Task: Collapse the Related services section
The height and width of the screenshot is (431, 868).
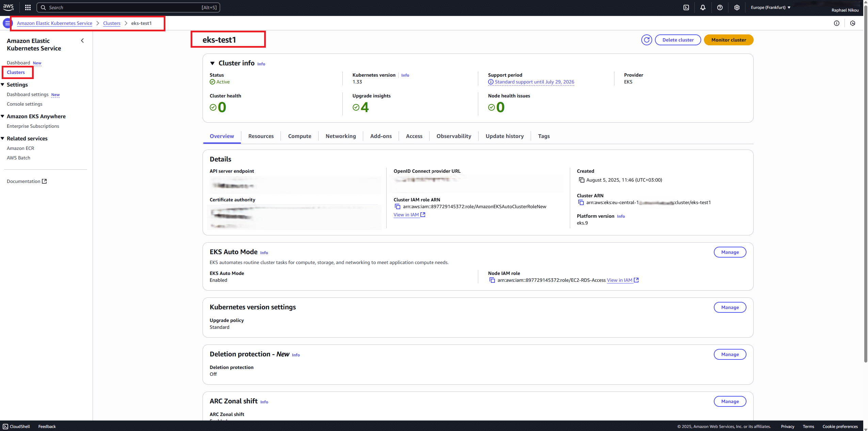Action: [3, 138]
